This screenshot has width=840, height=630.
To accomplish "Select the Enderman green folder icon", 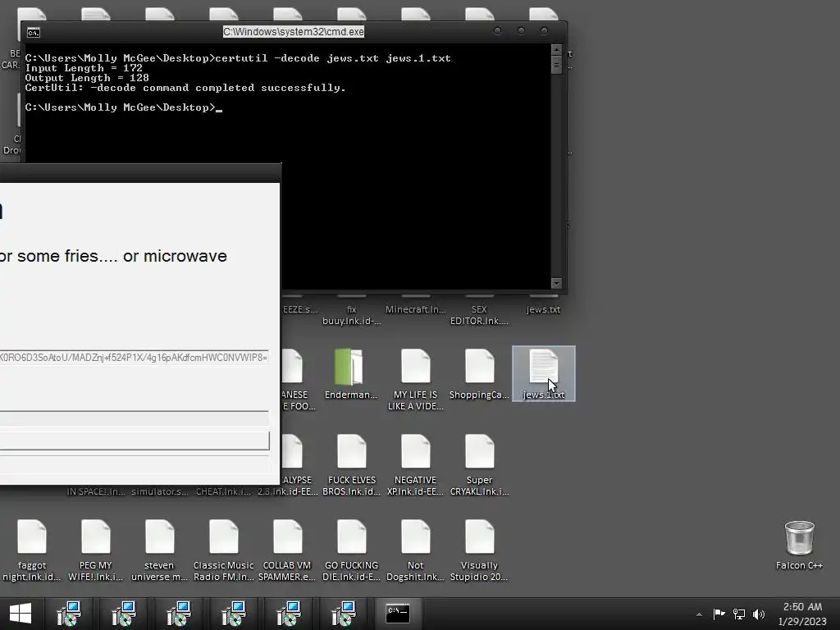I will click(351, 373).
